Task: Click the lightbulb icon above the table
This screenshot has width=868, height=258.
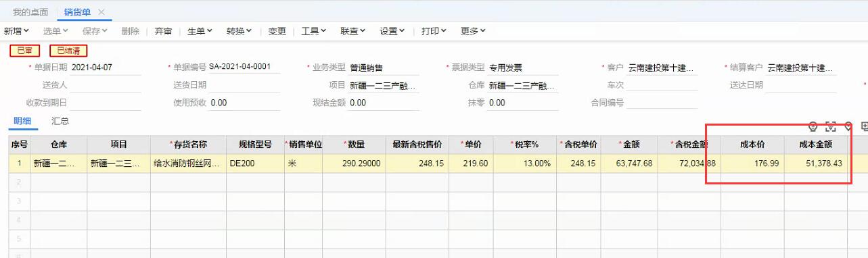Action: point(813,126)
